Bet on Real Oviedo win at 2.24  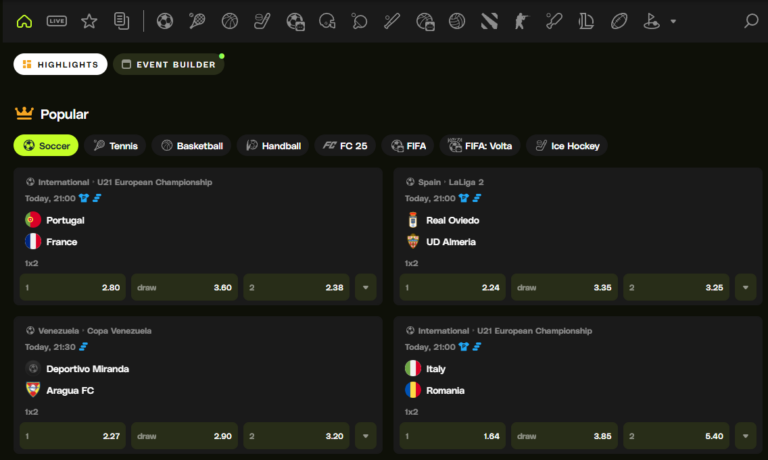(453, 288)
